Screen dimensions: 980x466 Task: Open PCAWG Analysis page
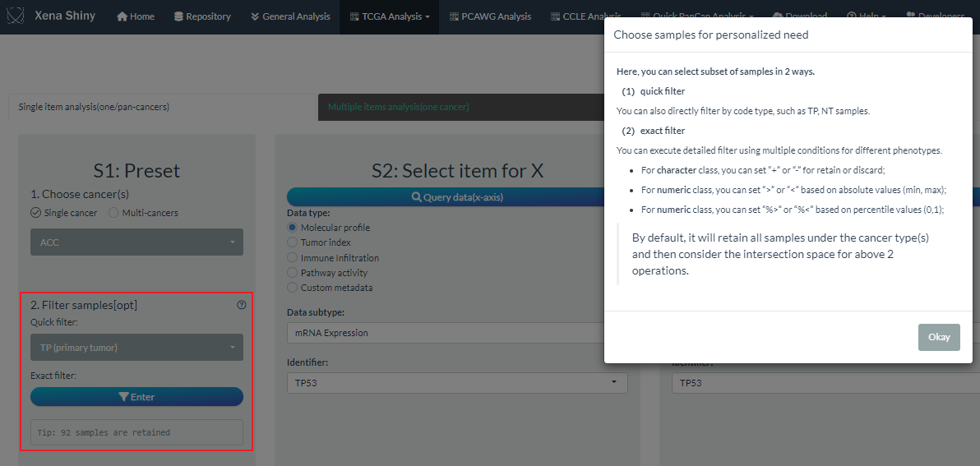[490, 16]
